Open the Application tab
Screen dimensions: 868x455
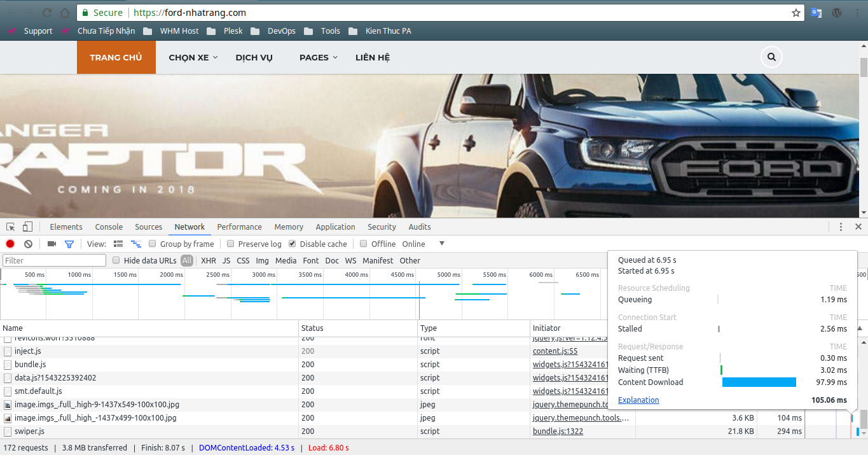(x=335, y=227)
